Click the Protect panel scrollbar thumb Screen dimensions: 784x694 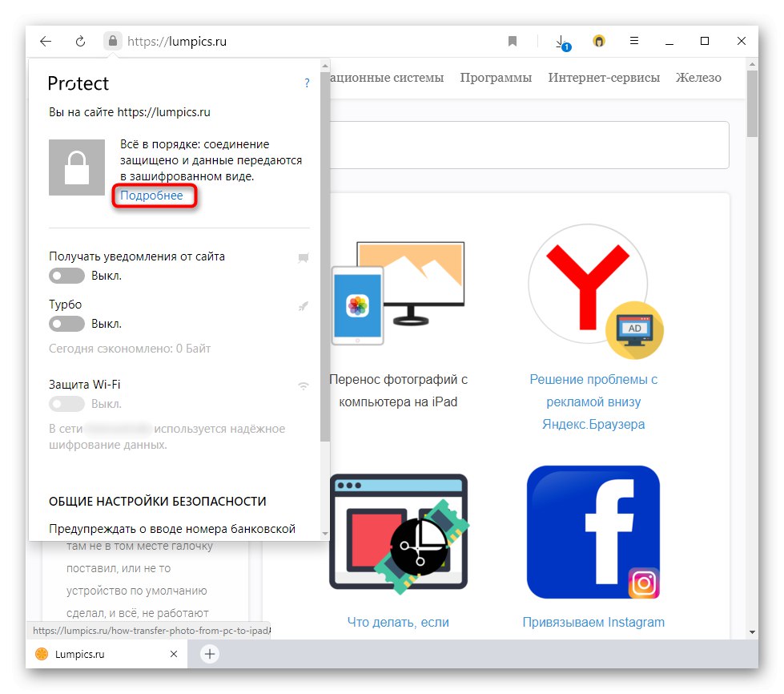click(325, 256)
